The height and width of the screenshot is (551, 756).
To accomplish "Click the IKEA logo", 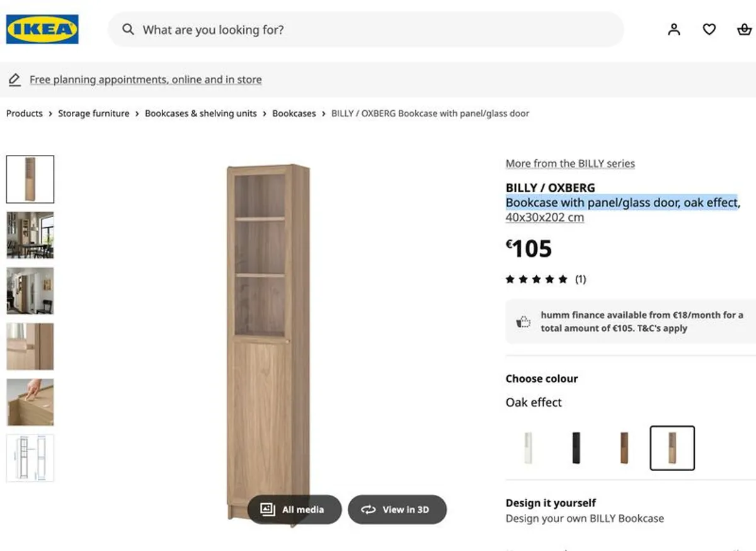I will click(x=42, y=29).
